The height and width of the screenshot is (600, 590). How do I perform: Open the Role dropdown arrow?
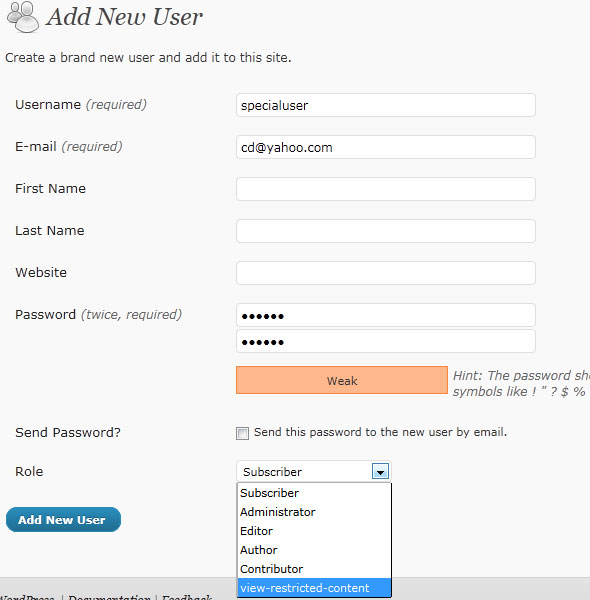380,471
